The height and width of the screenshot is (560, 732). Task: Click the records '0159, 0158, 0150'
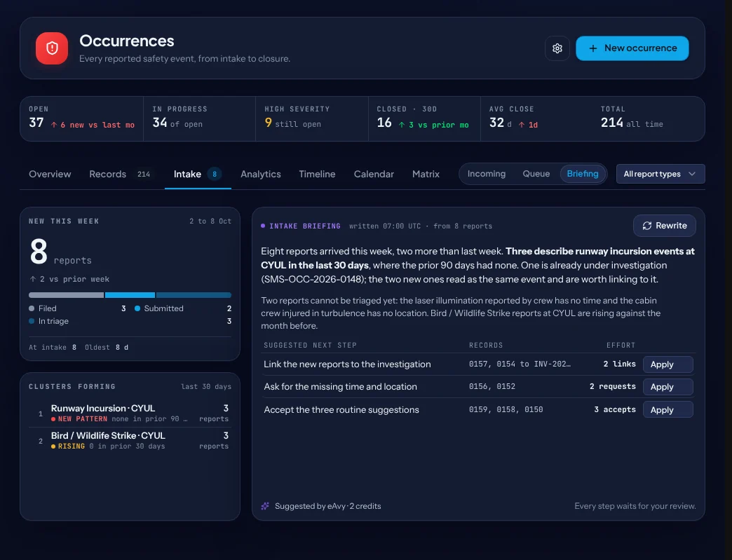506,410
